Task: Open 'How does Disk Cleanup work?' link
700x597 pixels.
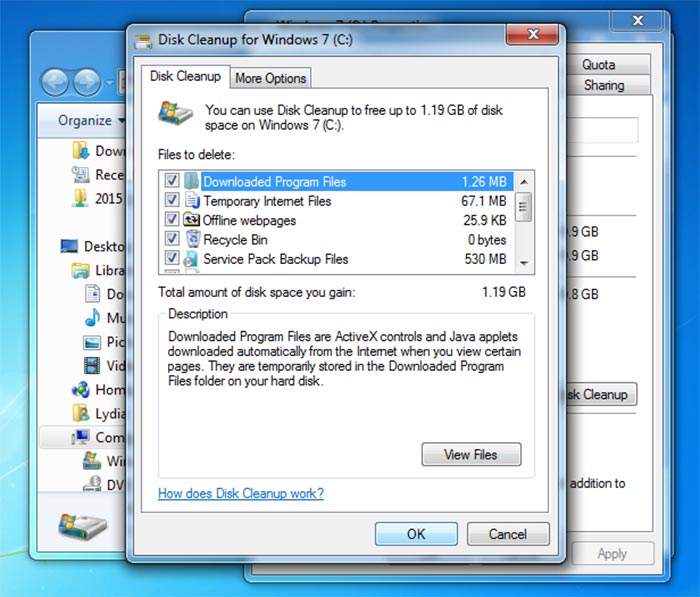Action: coord(241,493)
